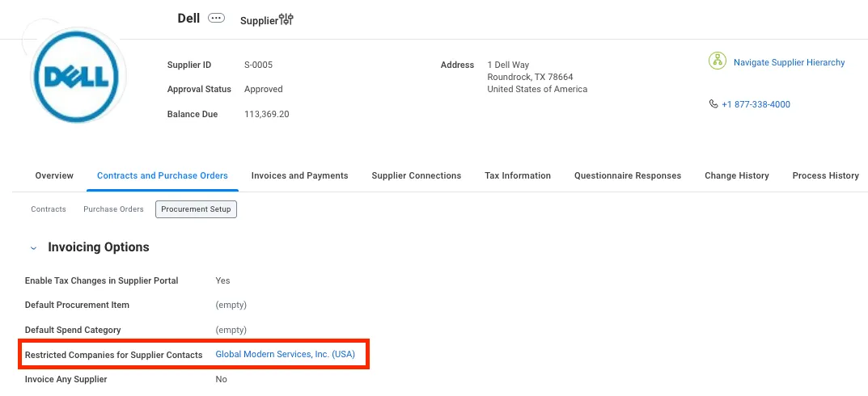The width and height of the screenshot is (868, 396).
Task: Click the Address label
Action: click(x=457, y=65)
